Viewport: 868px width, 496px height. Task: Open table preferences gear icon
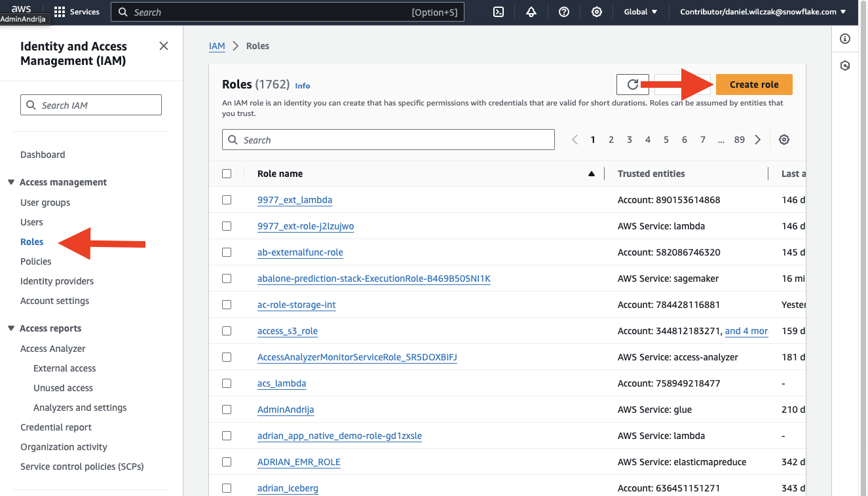[x=784, y=140]
